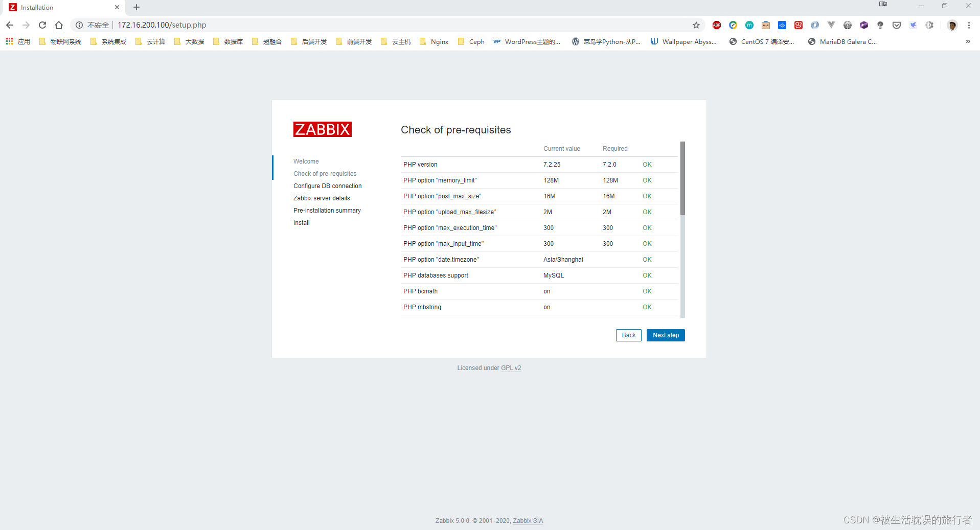
Task: Open the browser home page
Action: 59,25
